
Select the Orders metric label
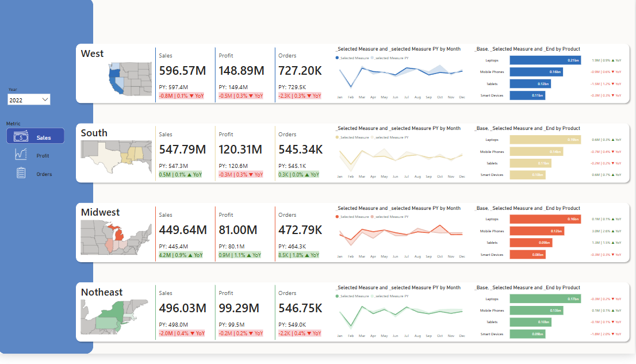tap(44, 174)
